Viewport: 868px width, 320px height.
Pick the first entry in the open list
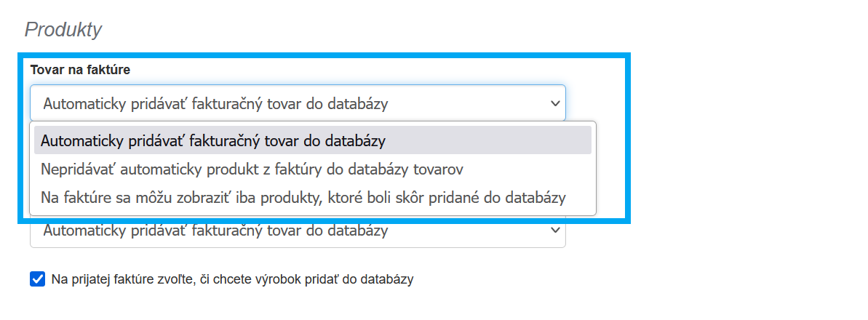coord(213,140)
